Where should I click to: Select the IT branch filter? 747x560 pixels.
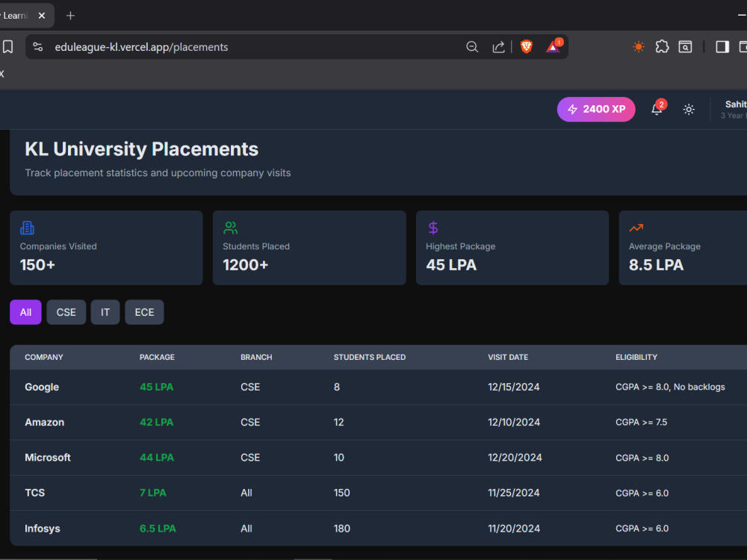click(105, 312)
